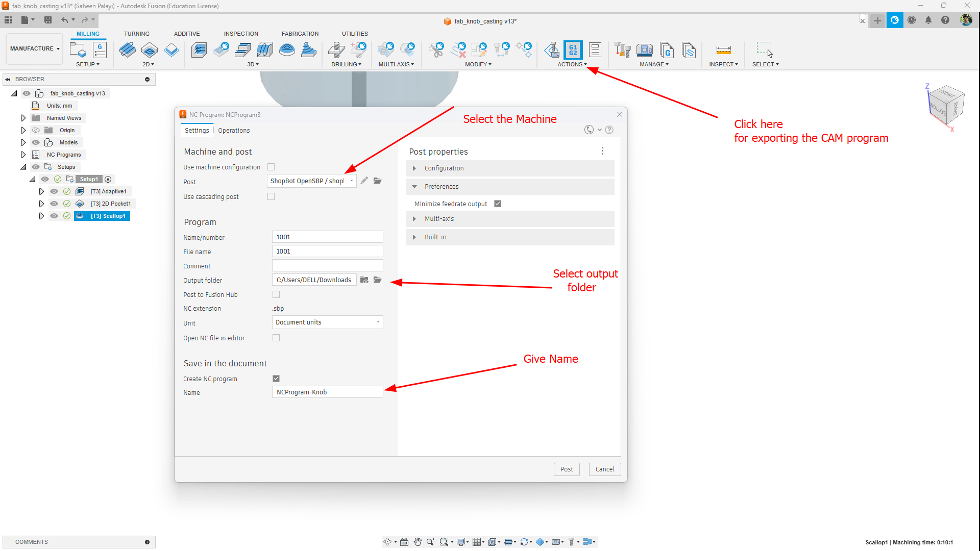Toggle visibility of 2D Pocket1
Viewport: 980px width, 551px height.
[x=54, y=204]
